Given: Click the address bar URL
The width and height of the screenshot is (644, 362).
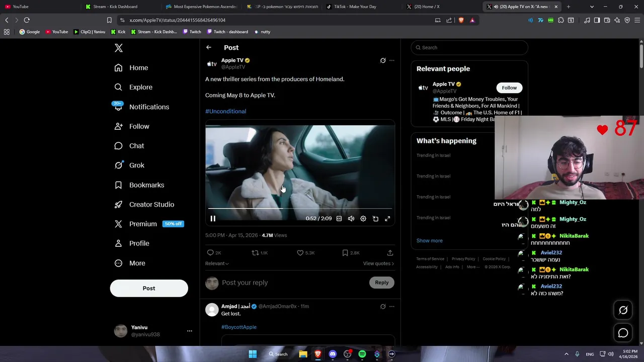Looking at the screenshot, I should pyautogui.click(x=178, y=20).
